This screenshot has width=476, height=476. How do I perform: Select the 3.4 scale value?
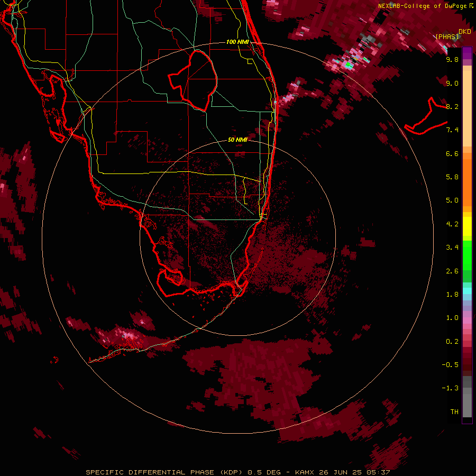pos(452,248)
